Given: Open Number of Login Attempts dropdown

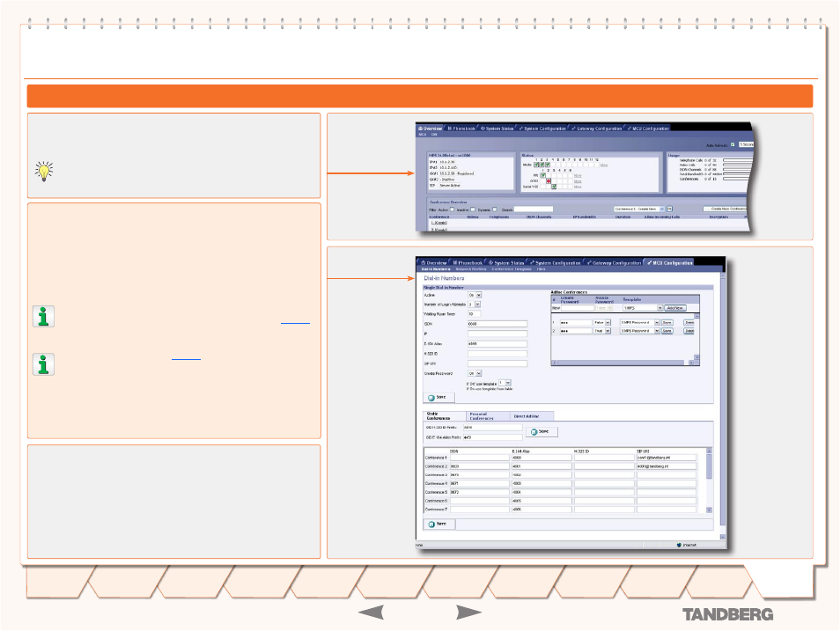Looking at the screenshot, I should [x=474, y=304].
